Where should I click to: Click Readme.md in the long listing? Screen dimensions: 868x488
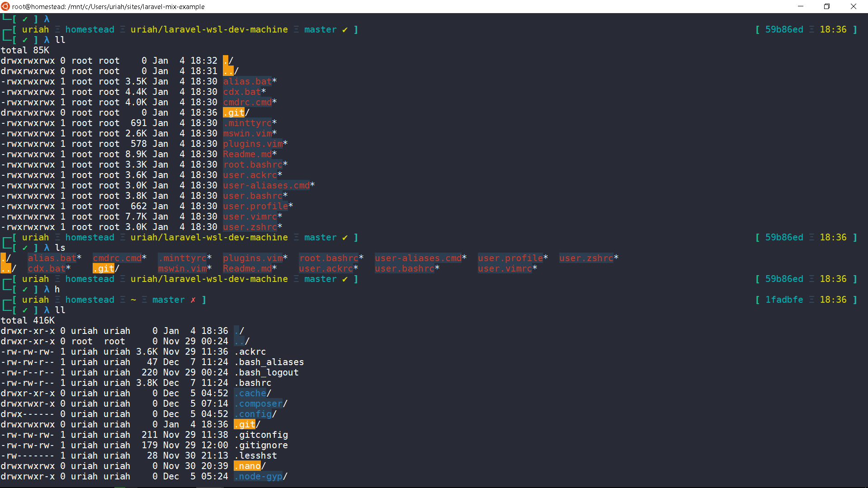tap(247, 154)
